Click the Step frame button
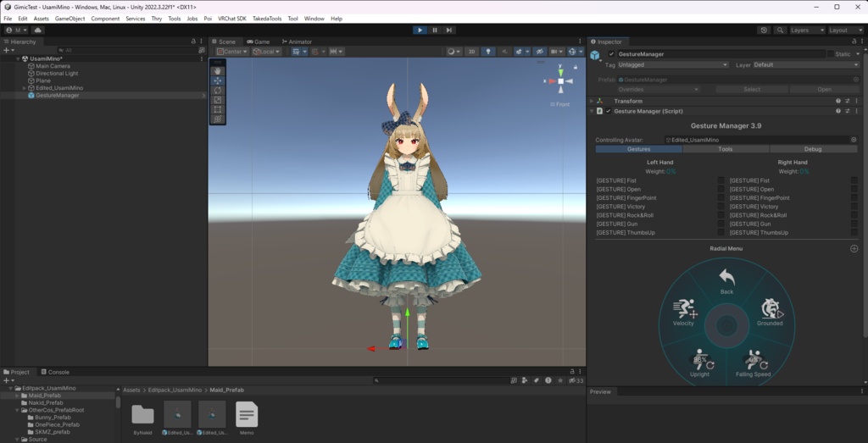Screen dimensions: 868x443 coord(449,30)
